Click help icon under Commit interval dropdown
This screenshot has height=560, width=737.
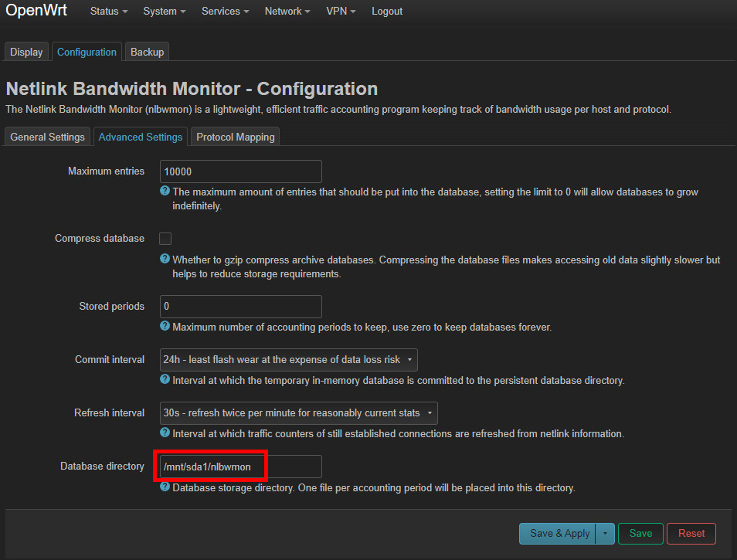(x=165, y=379)
